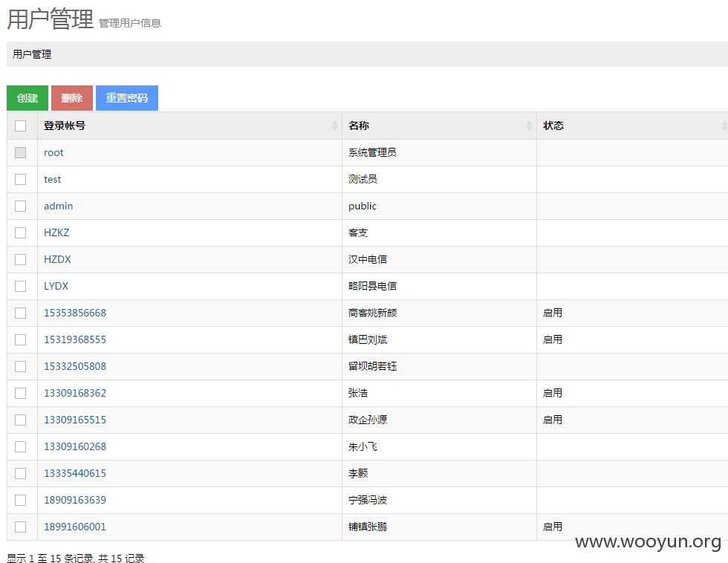Open account link 13309165515

click(75, 420)
